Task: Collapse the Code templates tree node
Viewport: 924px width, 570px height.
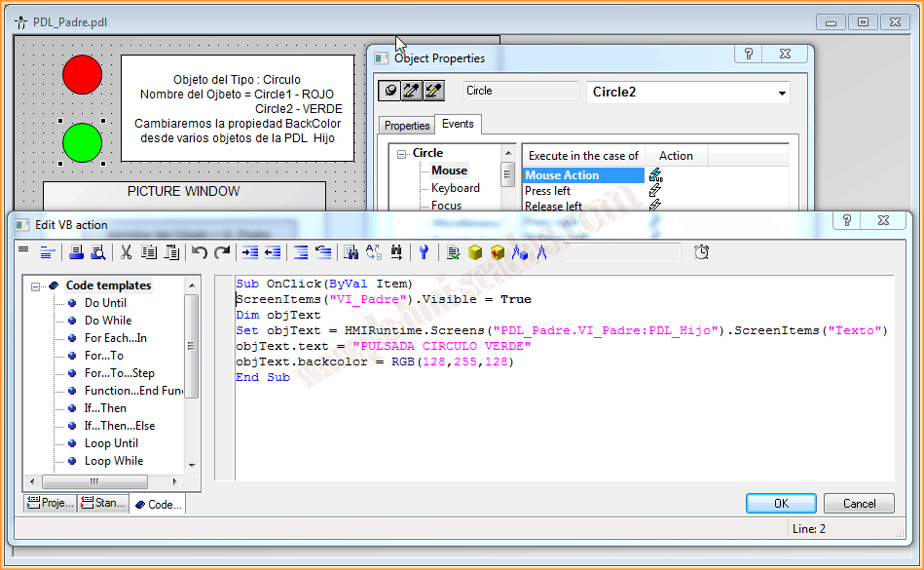Action: (x=36, y=286)
